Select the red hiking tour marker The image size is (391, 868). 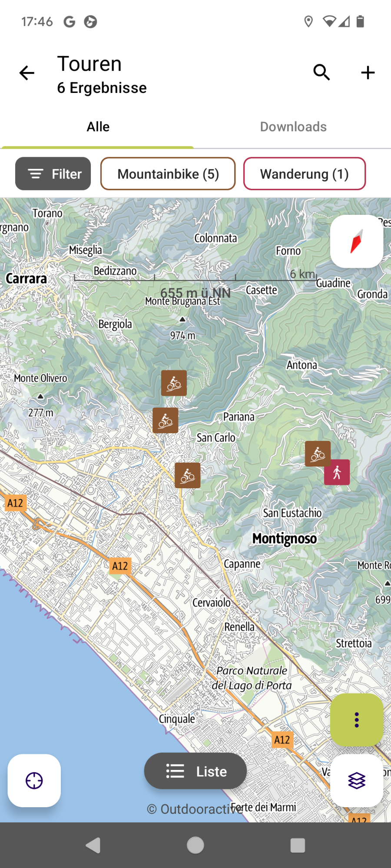pos(337,472)
